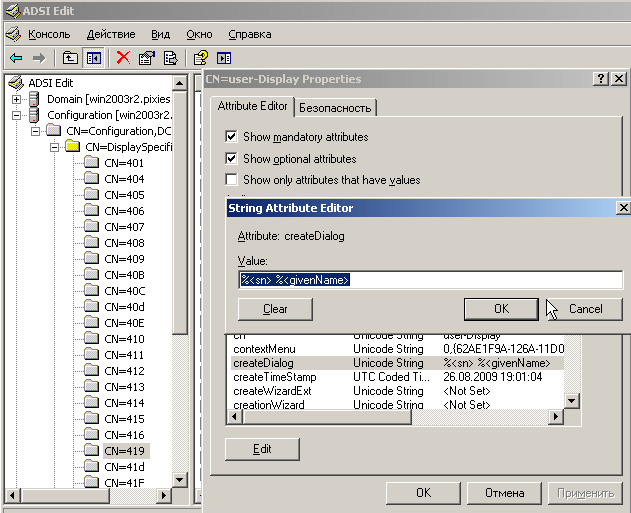The image size is (631, 513).
Task: Select the CN=416 tree item
Action: pos(124,435)
